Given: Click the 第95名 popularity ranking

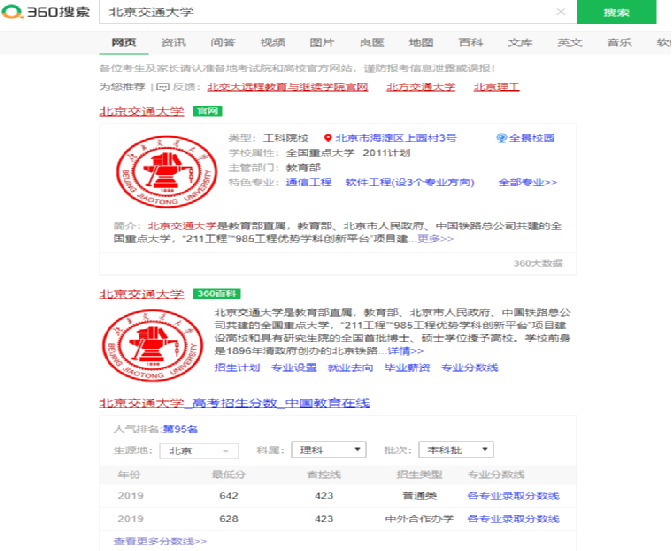Looking at the screenshot, I should pos(180,429).
